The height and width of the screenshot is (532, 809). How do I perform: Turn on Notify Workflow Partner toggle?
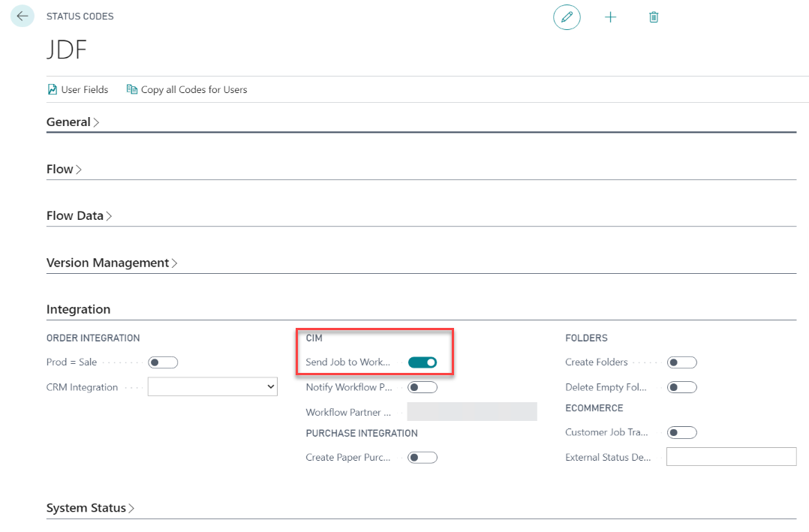[x=422, y=387]
